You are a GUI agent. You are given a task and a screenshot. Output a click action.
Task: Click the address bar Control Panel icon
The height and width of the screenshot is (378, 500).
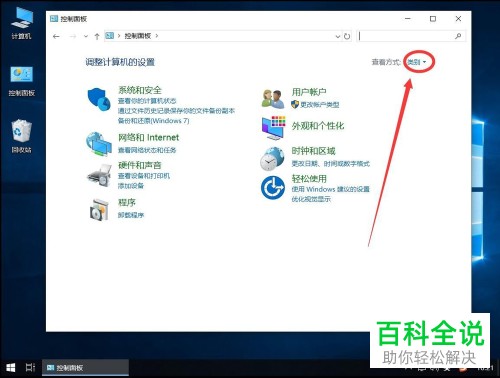(110, 36)
